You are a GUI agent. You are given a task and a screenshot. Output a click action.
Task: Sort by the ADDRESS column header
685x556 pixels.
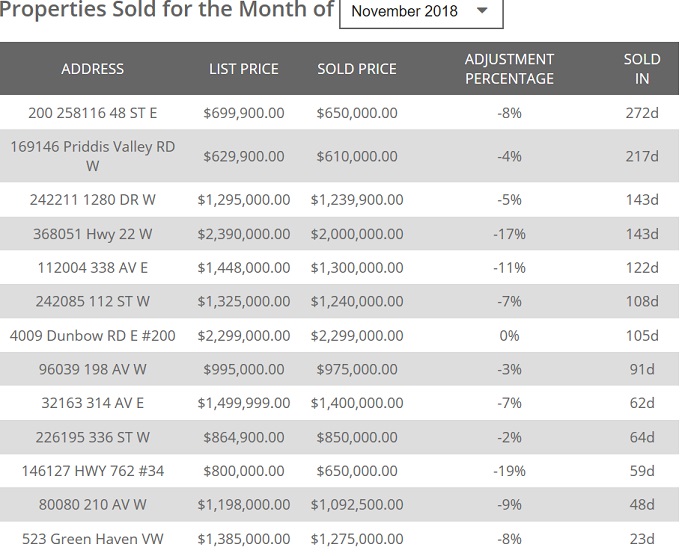[92, 69]
